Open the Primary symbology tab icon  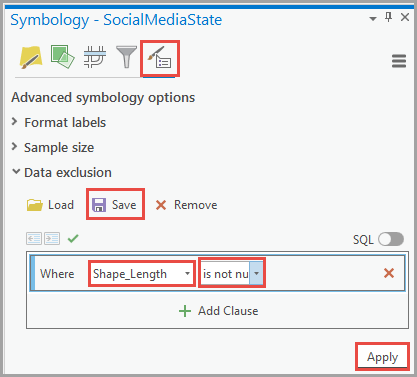click(x=31, y=57)
